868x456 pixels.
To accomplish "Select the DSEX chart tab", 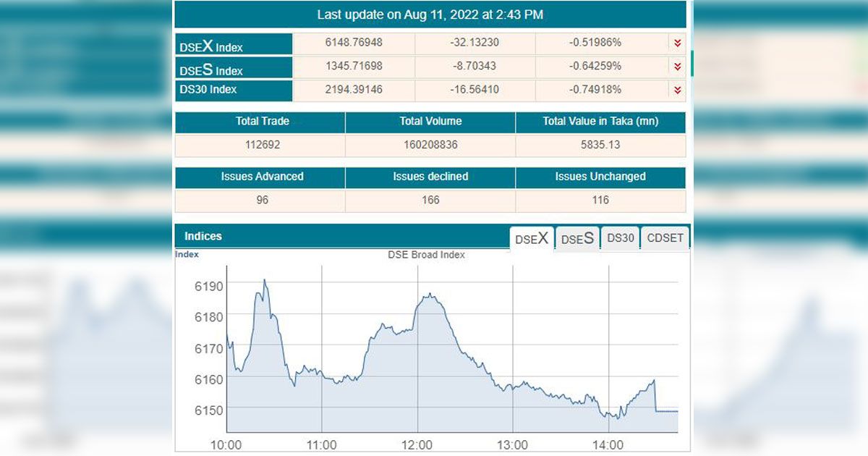I will click(532, 238).
